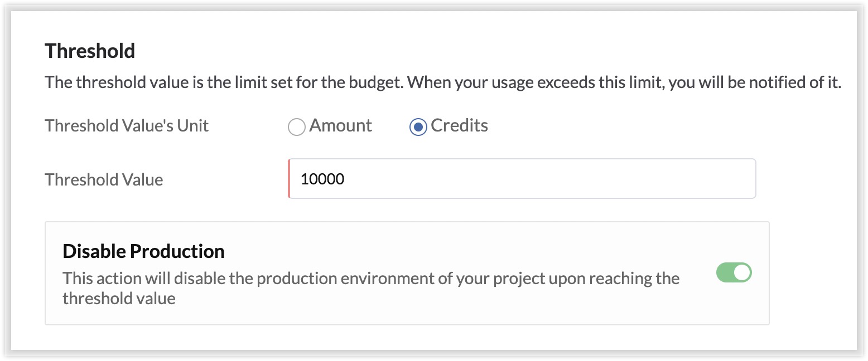Select the Amount radio button
This screenshot has height=361, width=868.
pos(296,127)
